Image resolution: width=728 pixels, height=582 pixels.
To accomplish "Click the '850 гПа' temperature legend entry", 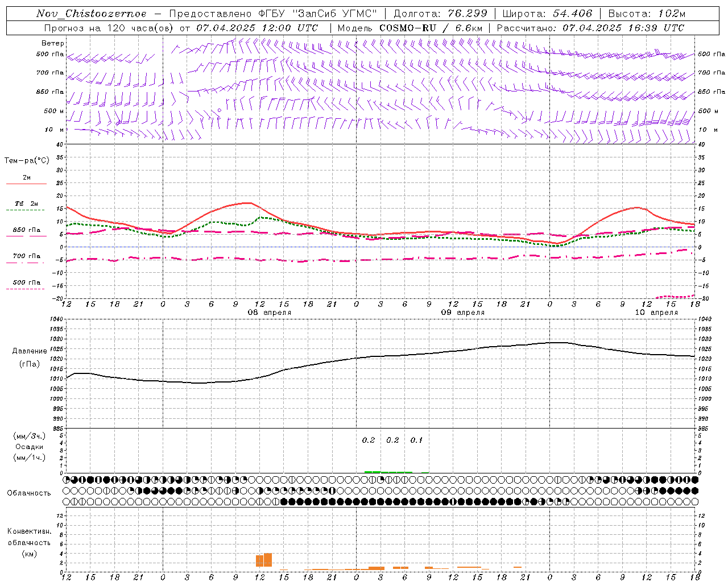I will point(27,230).
